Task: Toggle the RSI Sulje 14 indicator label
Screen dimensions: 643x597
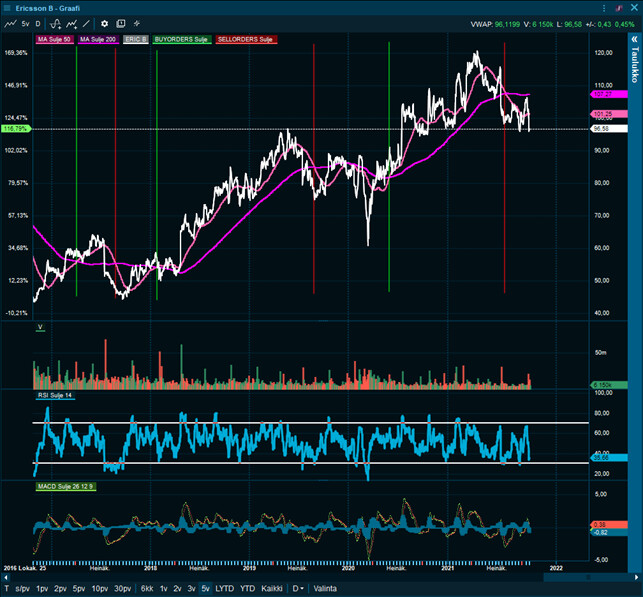Action: [55, 396]
